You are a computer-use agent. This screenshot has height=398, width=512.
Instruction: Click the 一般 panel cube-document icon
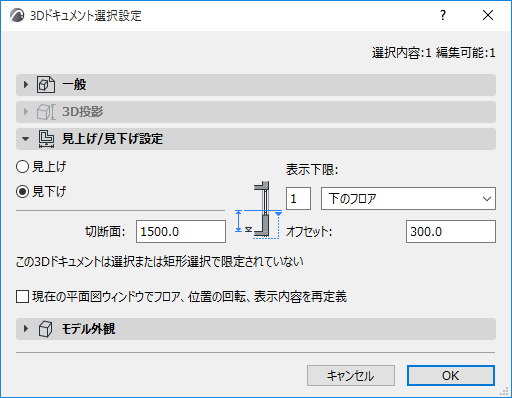pos(46,85)
